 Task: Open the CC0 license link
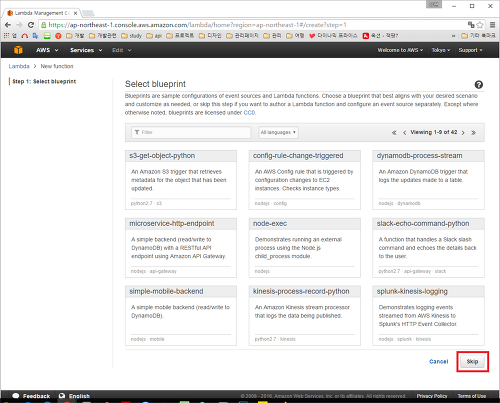pos(249,113)
